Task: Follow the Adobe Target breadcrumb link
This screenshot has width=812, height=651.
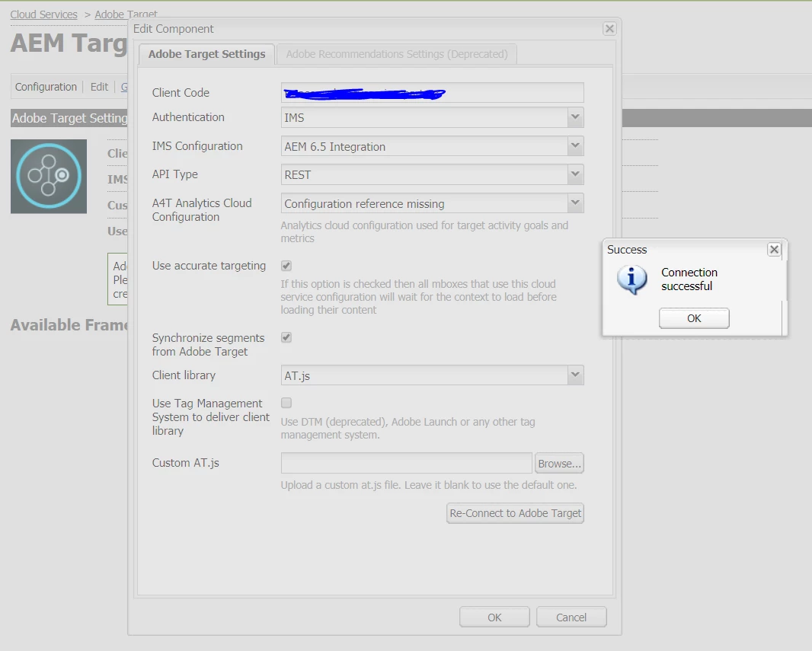Action: 126,14
